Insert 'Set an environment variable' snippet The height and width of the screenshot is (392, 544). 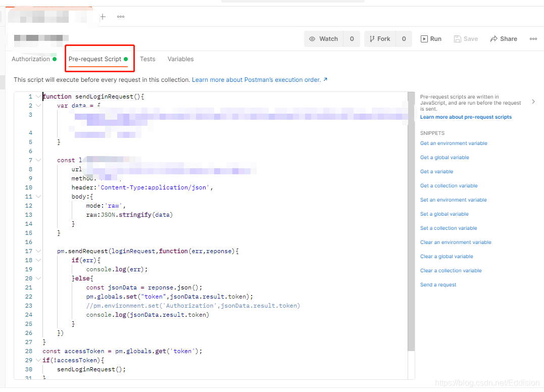(x=453, y=200)
